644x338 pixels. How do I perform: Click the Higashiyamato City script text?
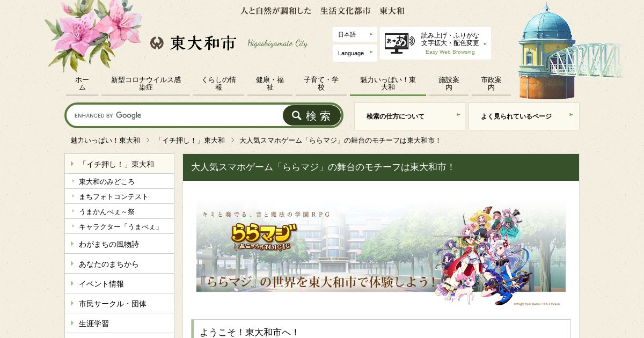tap(277, 43)
